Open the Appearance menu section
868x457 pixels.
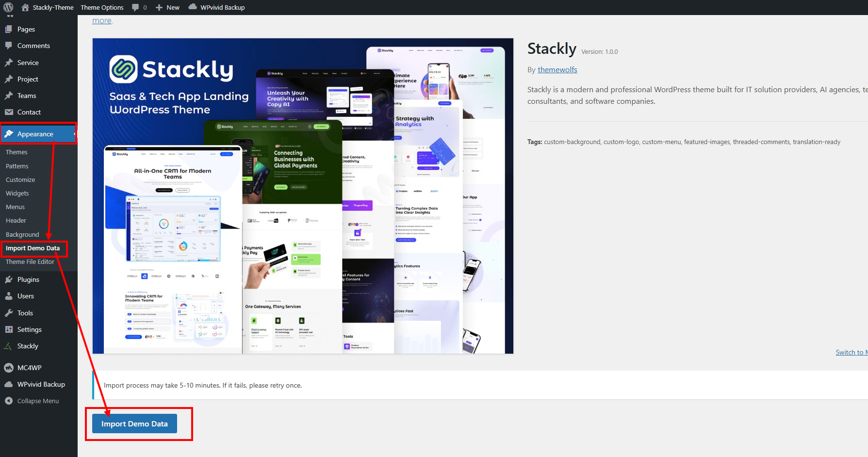35,134
